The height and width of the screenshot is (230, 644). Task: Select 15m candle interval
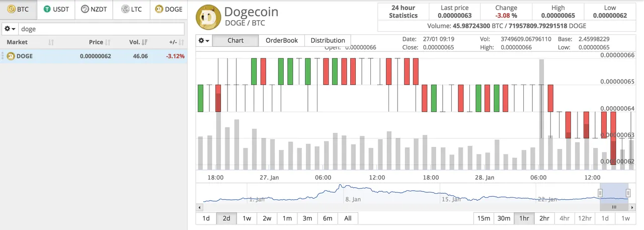[x=484, y=218]
